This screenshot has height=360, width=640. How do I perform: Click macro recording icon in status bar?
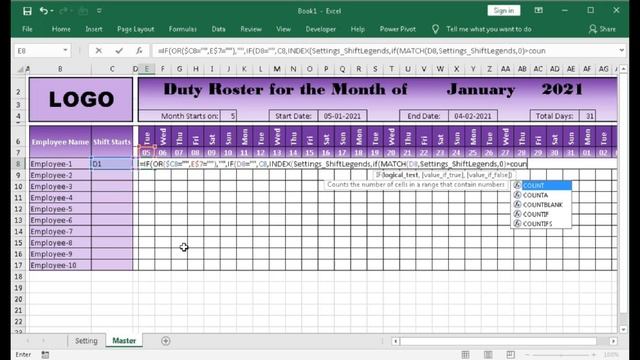click(x=45, y=355)
